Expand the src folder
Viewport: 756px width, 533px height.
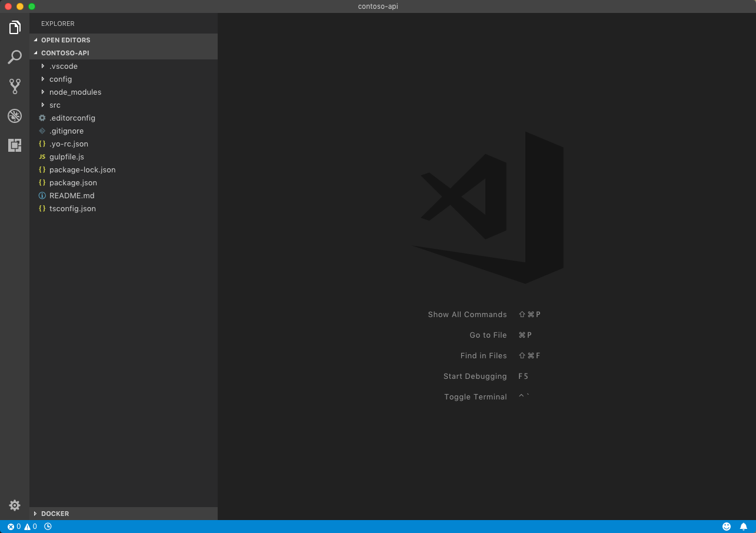coord(55,105)
